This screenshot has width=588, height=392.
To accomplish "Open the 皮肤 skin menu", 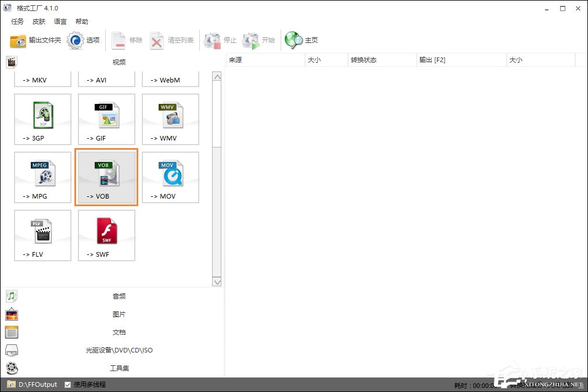I will 39,21.
